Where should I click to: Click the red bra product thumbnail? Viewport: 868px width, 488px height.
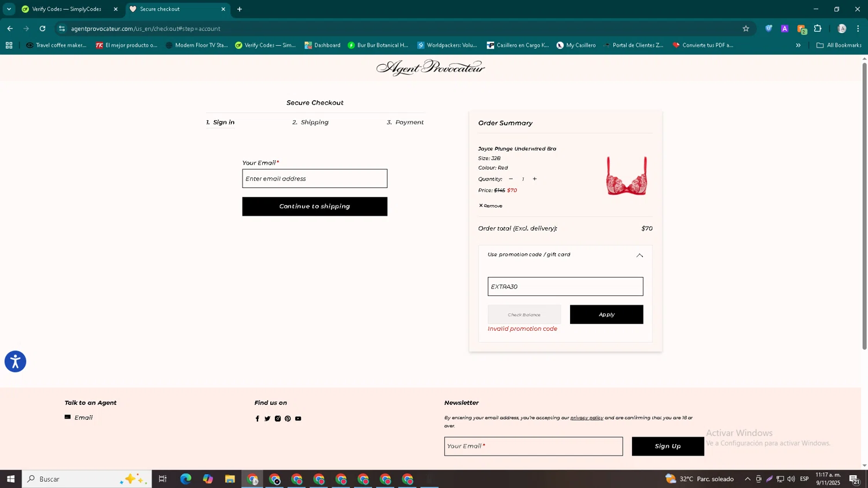click(x=627, y=176)
